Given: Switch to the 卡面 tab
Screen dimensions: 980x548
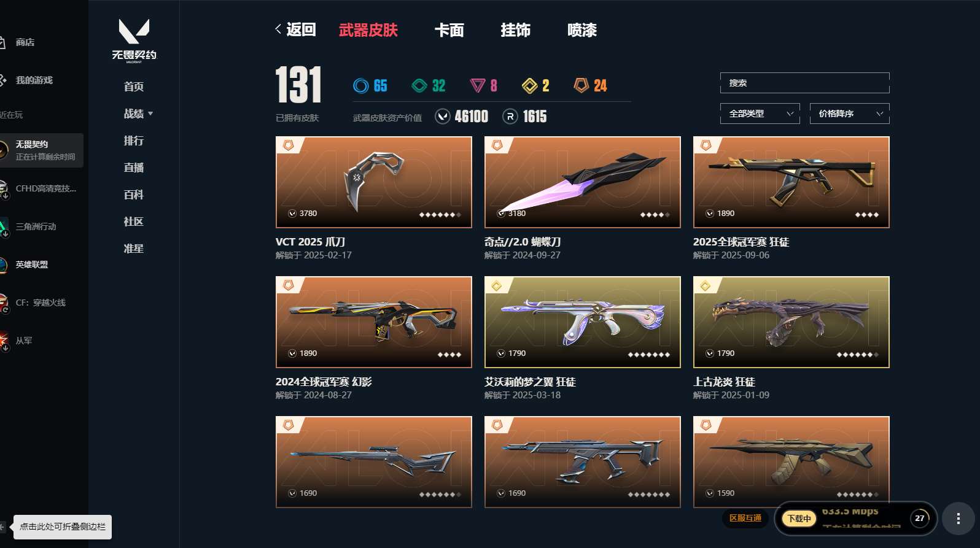Looking at the screenshot, I should 449,30.
